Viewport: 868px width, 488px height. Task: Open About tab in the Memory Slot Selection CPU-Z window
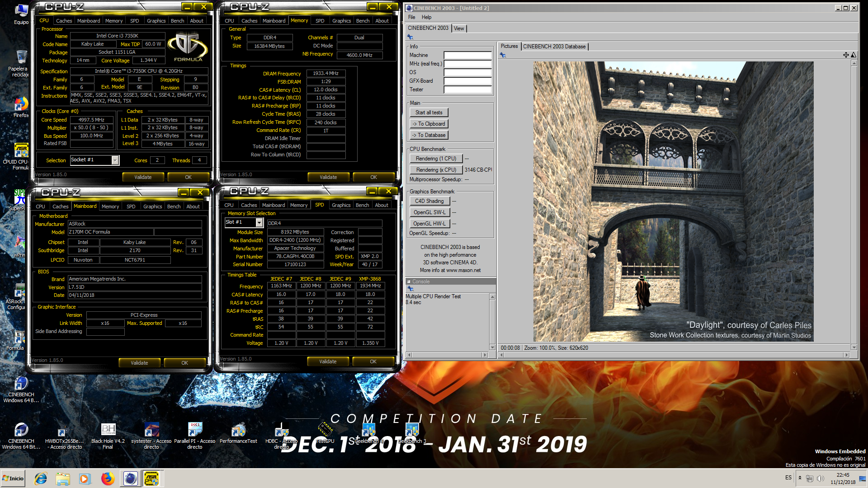(382, 205)
